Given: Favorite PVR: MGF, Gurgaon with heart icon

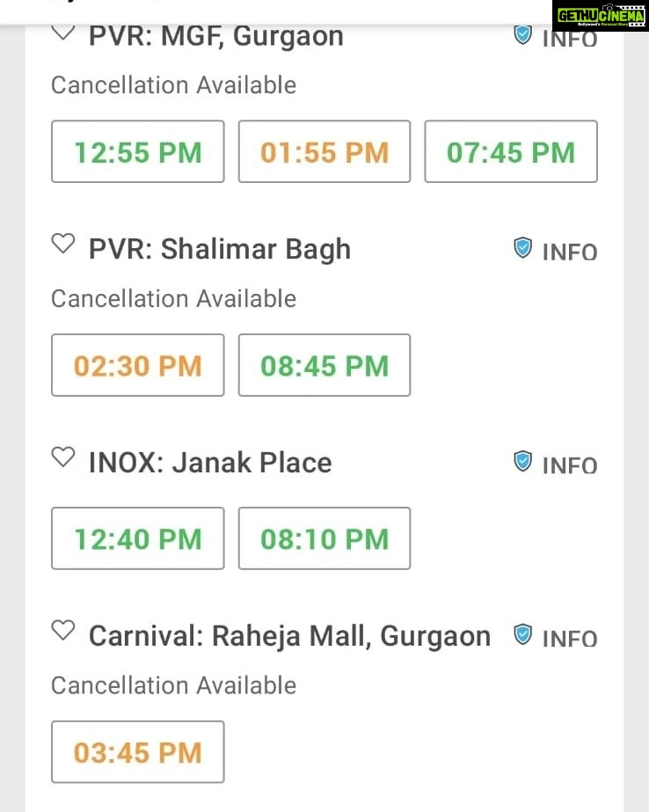Looking at the screenshot, I should [x=63, y=33].
